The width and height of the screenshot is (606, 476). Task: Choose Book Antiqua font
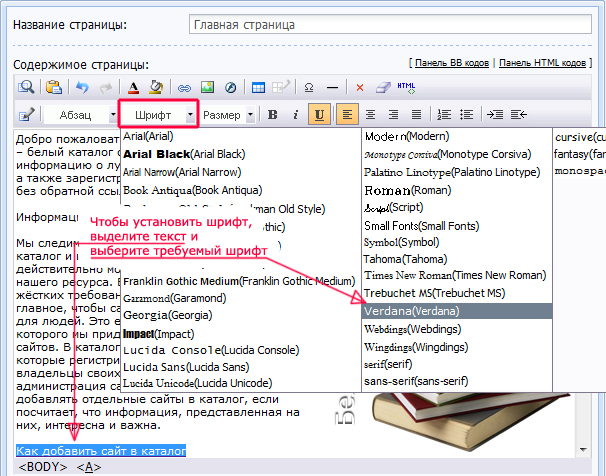pyautogui.click(x=192, y=190)
